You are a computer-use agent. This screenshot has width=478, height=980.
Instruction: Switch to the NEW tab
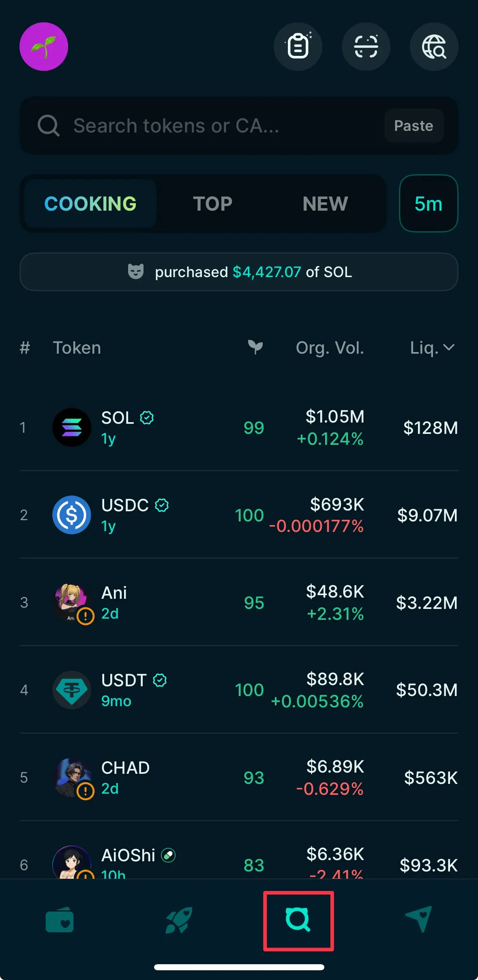(x=325, y=203)
